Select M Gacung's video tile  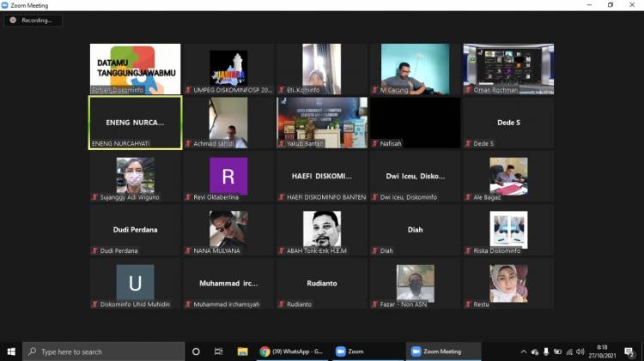[415, 69]
